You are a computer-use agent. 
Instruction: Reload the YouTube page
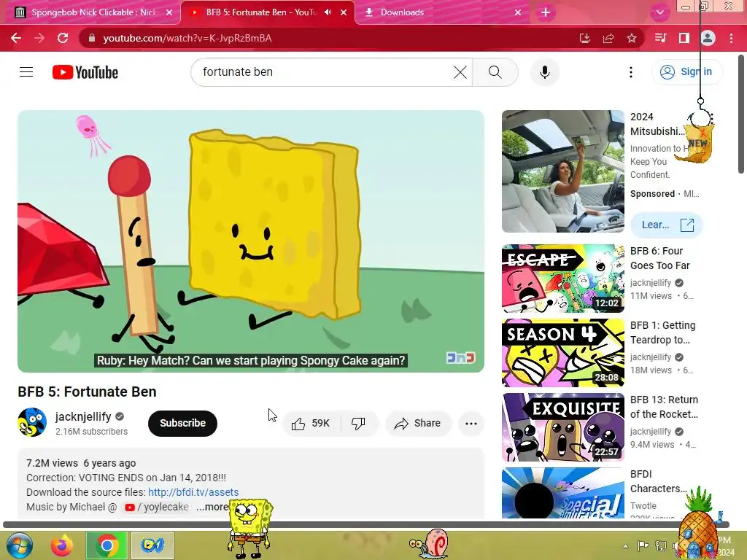tap(63, 38)
